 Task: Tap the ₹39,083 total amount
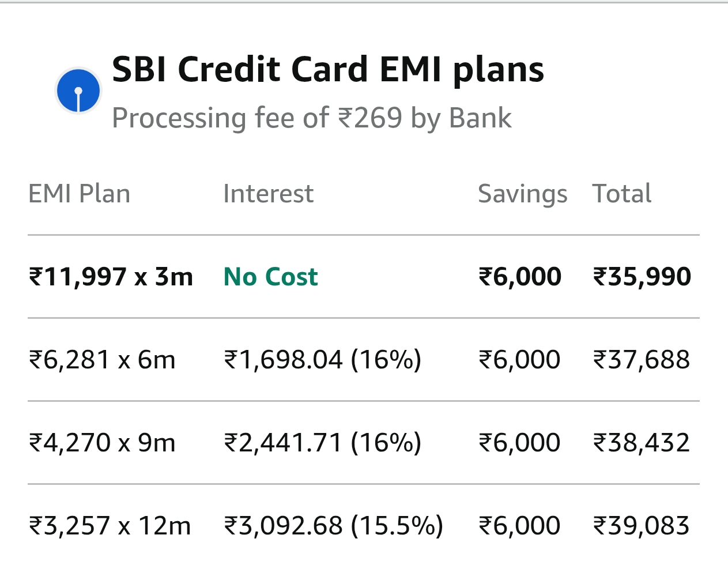click(642, 526)
